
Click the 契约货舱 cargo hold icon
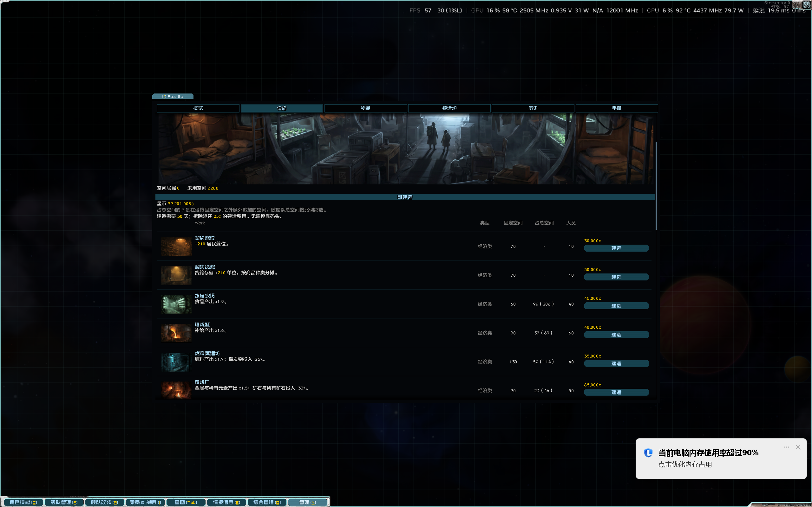176,275
